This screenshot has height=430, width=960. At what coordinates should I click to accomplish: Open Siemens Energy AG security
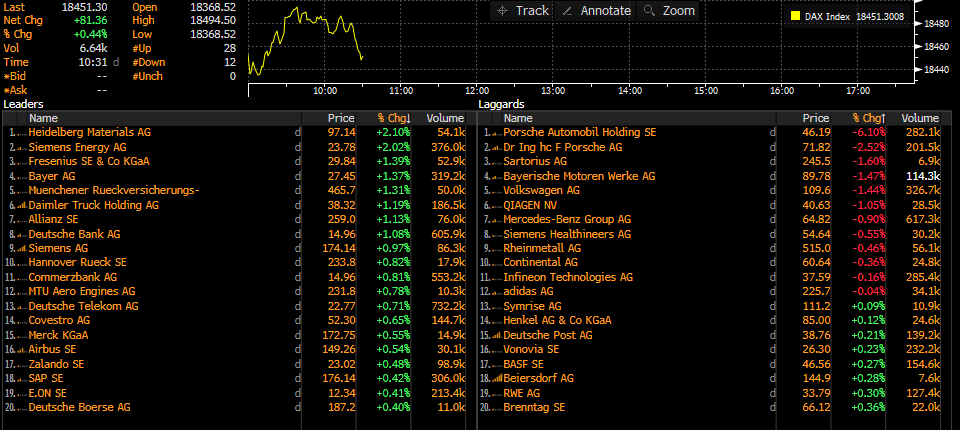tap(77, 147)
